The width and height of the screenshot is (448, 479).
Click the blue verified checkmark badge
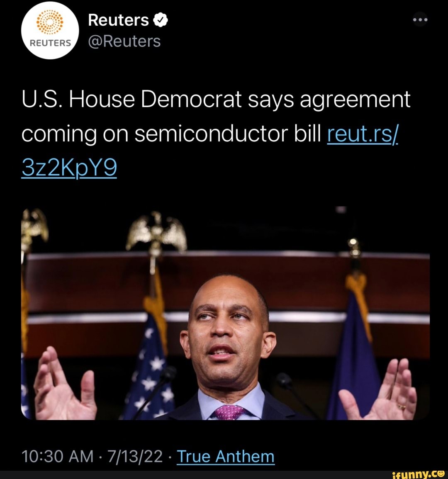coord(160,20)
